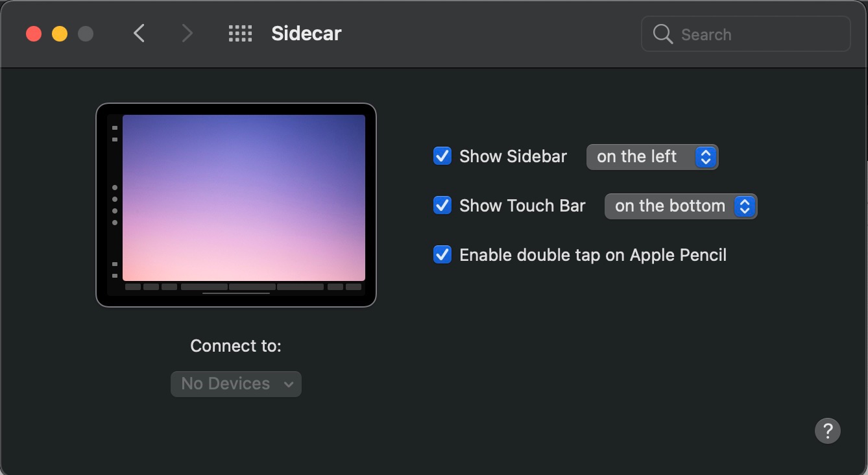Image resolution: width=868 pixels, height=475 pixels.
Task: Click the blue stepper arrows beside 'on the left'
Action: coord(705,156)
